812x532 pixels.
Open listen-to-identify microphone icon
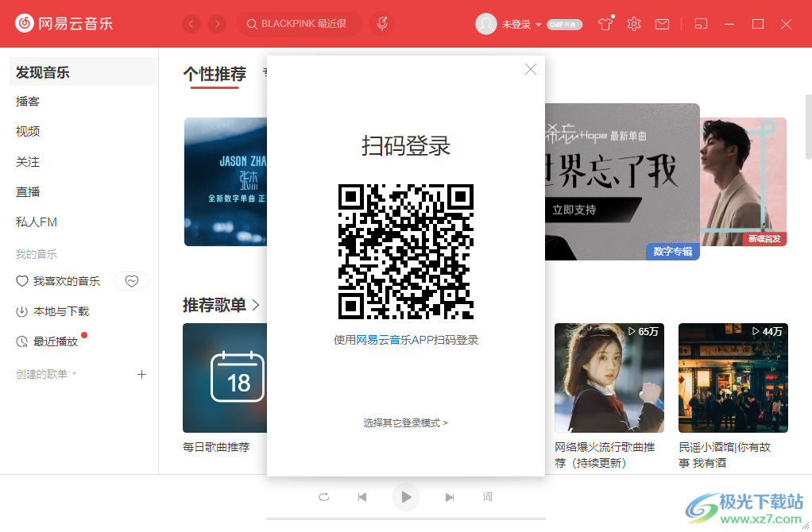tap(382, 24)
